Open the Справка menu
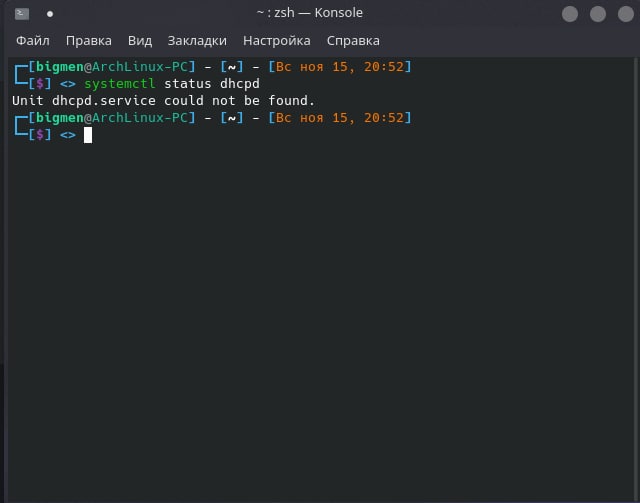 click(353, 41)
